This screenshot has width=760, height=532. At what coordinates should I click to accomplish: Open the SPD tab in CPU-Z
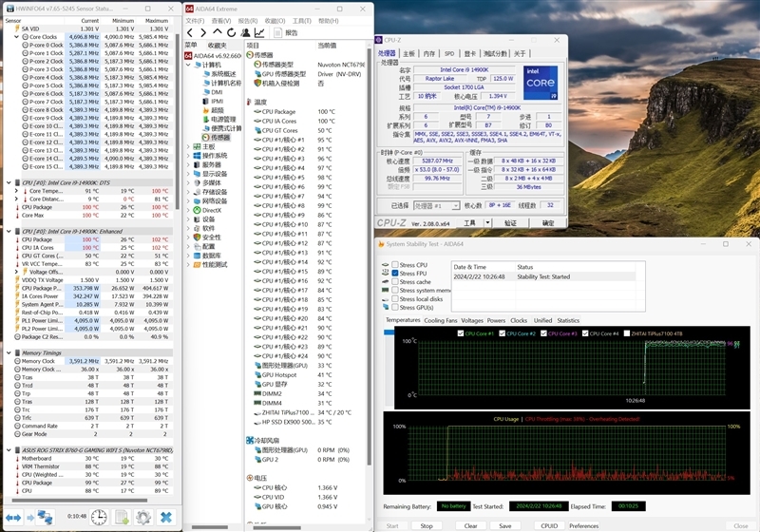449,54
